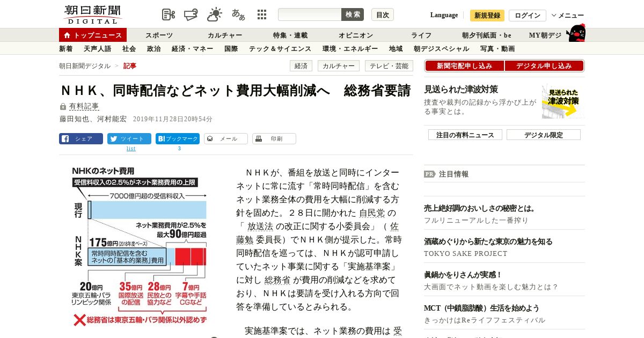
Task: Select the lock icon beside 有料記事
Action: point(63,107)
